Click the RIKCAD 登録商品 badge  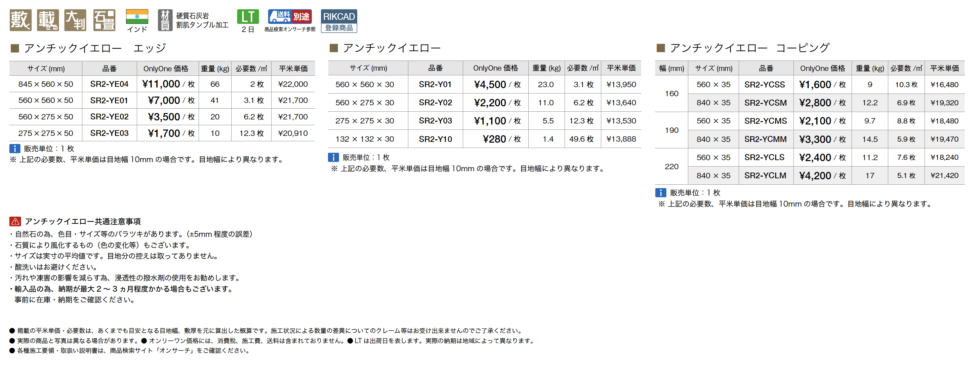pos(338,21)
